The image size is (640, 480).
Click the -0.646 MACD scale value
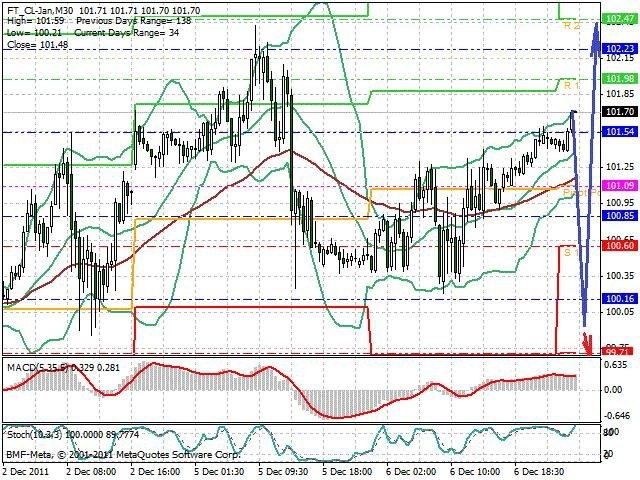click(617, 416)
